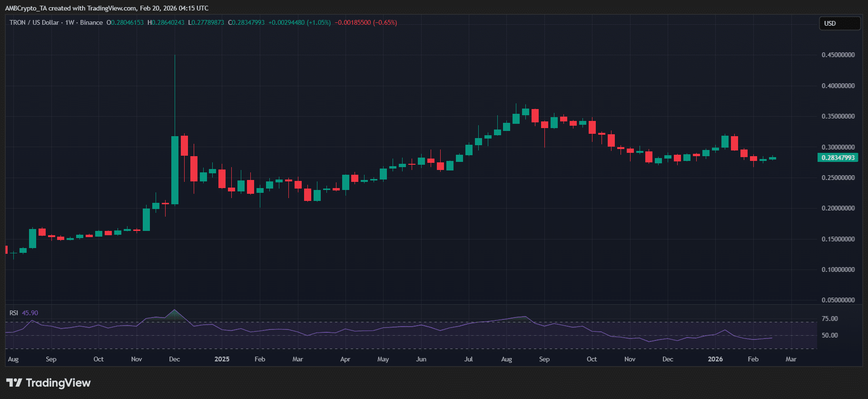Click the 1W interval label

coord(69,22)
